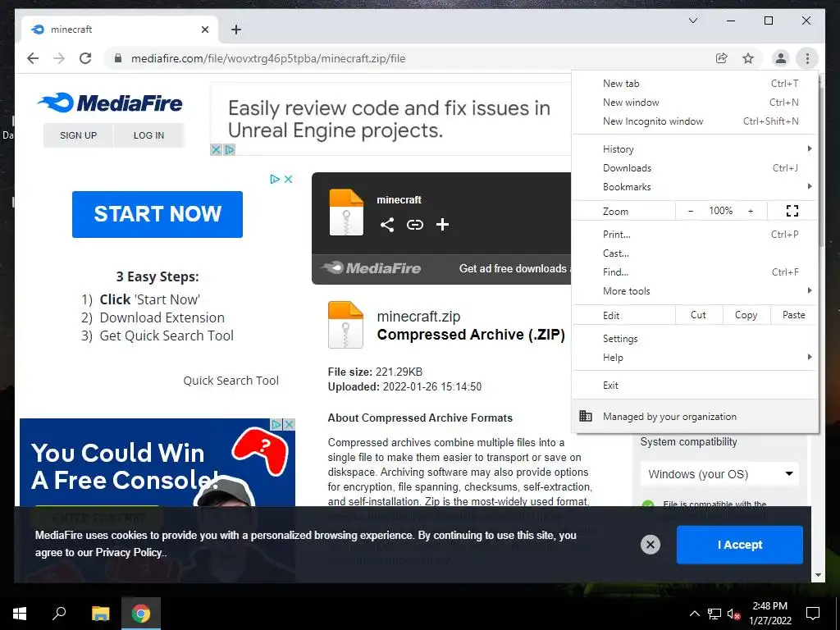The image size is (840, 630).
Task: Select New Incognito window
Action: pos(695,121)
